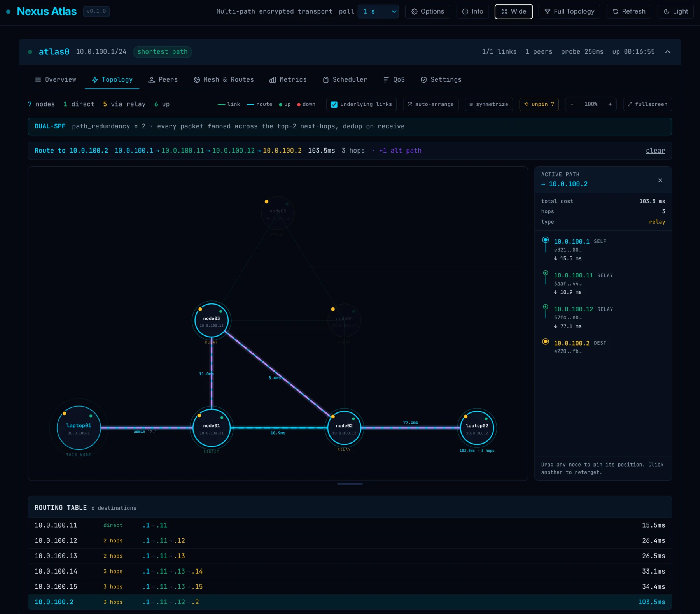Click the shortest_path mode badge
This screenshot has height=614, width=700.
click(163, 52)
